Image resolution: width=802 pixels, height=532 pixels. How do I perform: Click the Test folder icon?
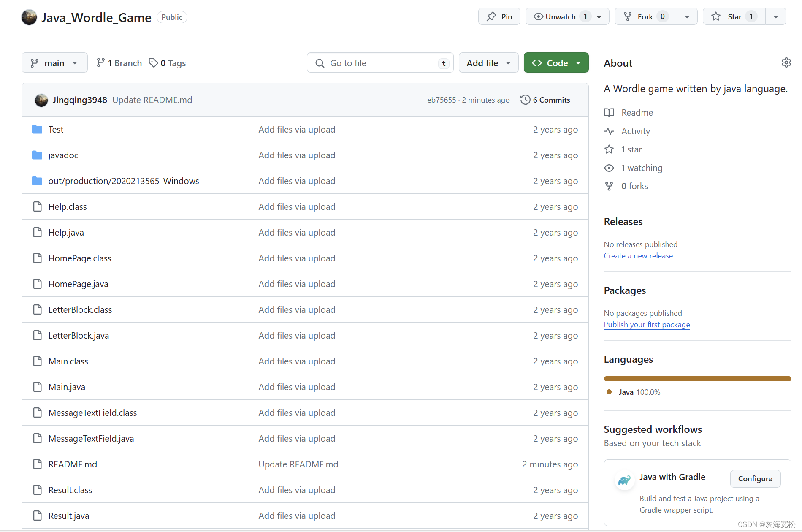pyautogui.click(x=37, y=129)
